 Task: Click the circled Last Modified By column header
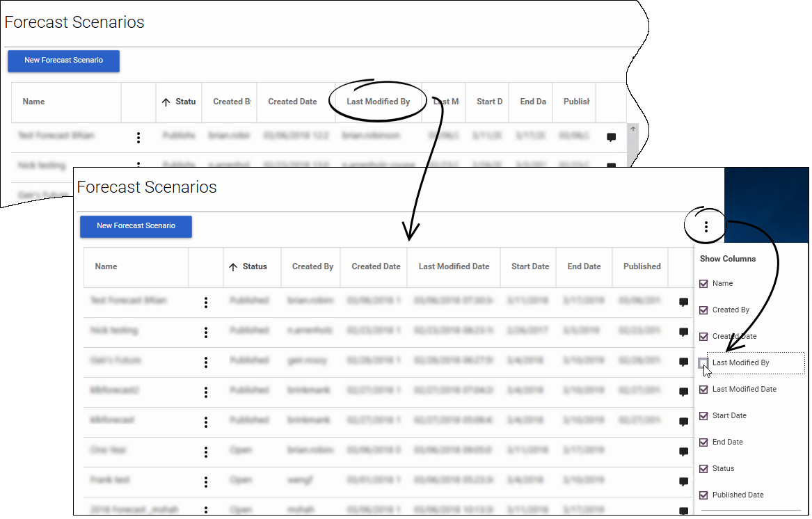pos(378,102)
